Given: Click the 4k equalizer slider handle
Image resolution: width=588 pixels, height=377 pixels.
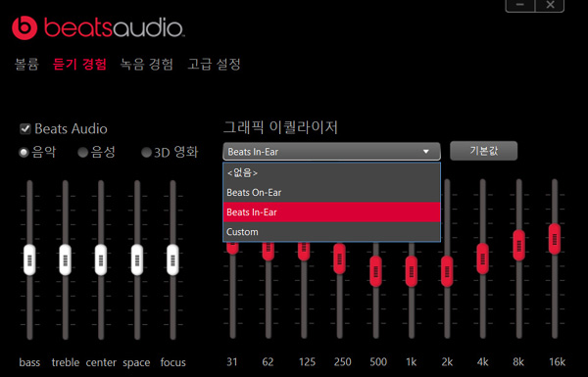Looking at the screenshot, I should 482,259.
